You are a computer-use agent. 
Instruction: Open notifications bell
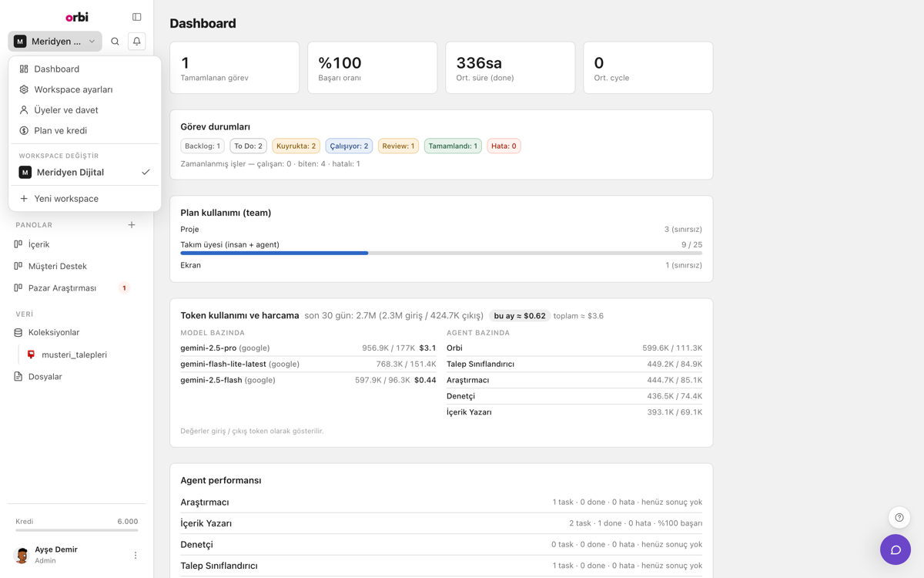137,42
